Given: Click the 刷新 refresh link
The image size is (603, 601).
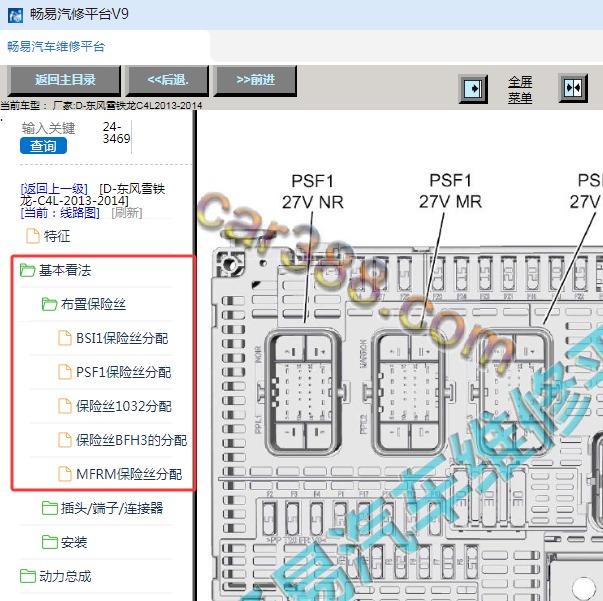Looking at the screenshot, I should point(127,213).
